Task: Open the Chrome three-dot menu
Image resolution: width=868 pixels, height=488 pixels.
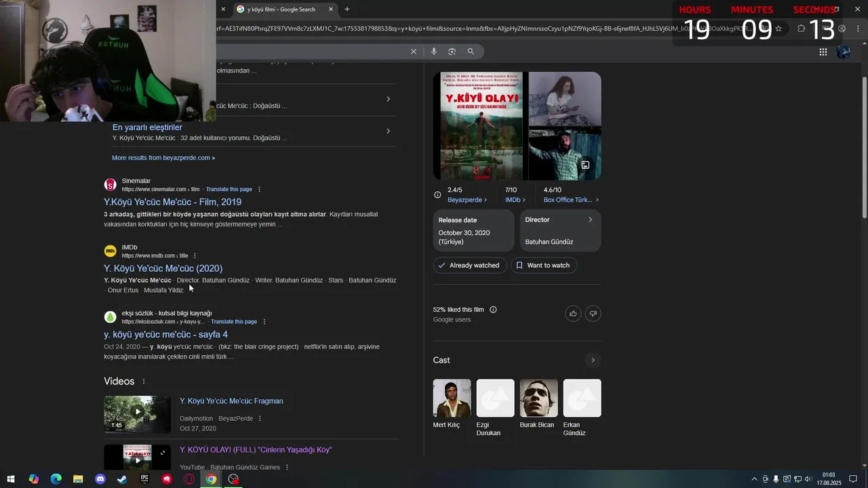Action: coord(859,28)
